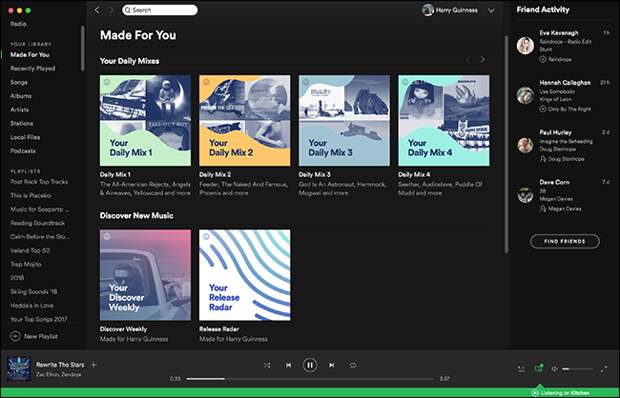Add Rewrite The Stars to library
This screenshot has height=398, width=620.
coord(94,365)
